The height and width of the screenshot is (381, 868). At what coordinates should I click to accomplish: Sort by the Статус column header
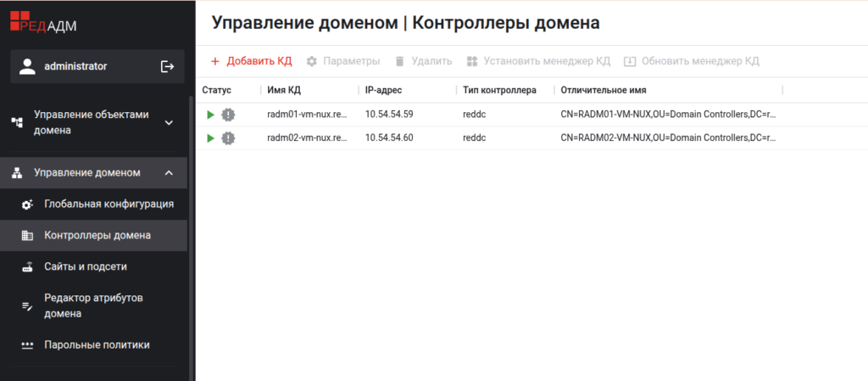tap(217, 90)
